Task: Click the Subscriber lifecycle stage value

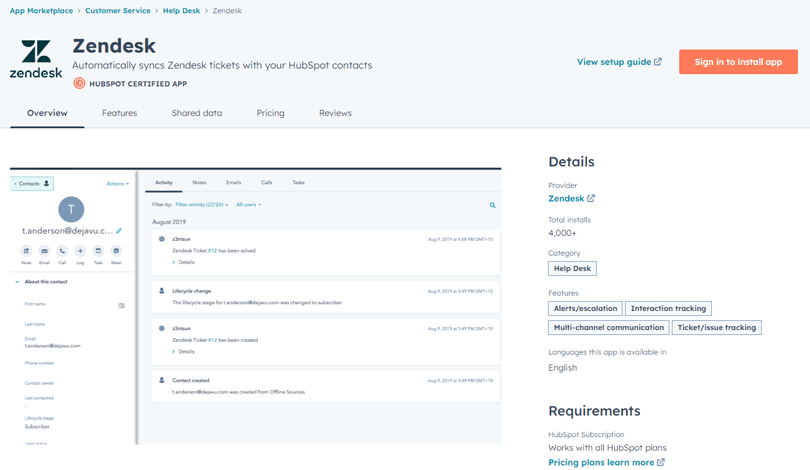Action: pyautogui.click(x=37, y=427)
